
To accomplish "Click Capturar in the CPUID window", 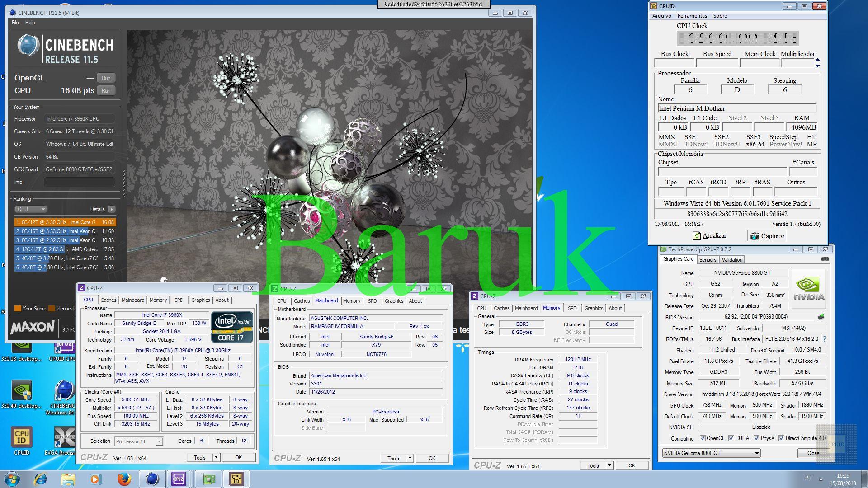I will pos(768,236).
